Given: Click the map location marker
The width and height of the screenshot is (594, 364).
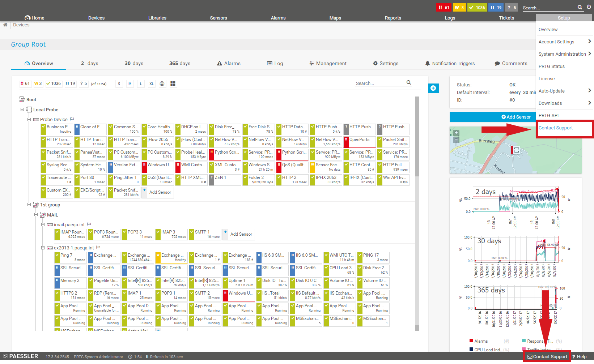Looking at the screenshot, I should point(515,150).
